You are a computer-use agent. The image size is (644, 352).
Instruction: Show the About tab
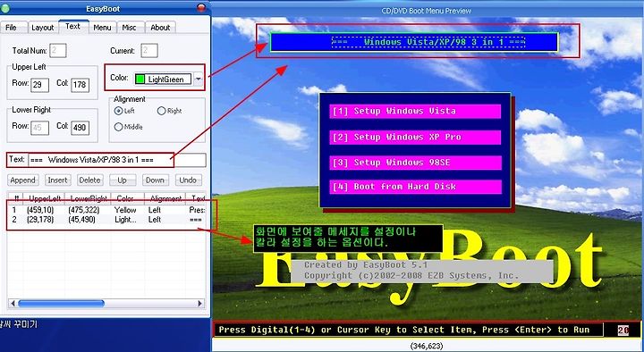point(160,28)
